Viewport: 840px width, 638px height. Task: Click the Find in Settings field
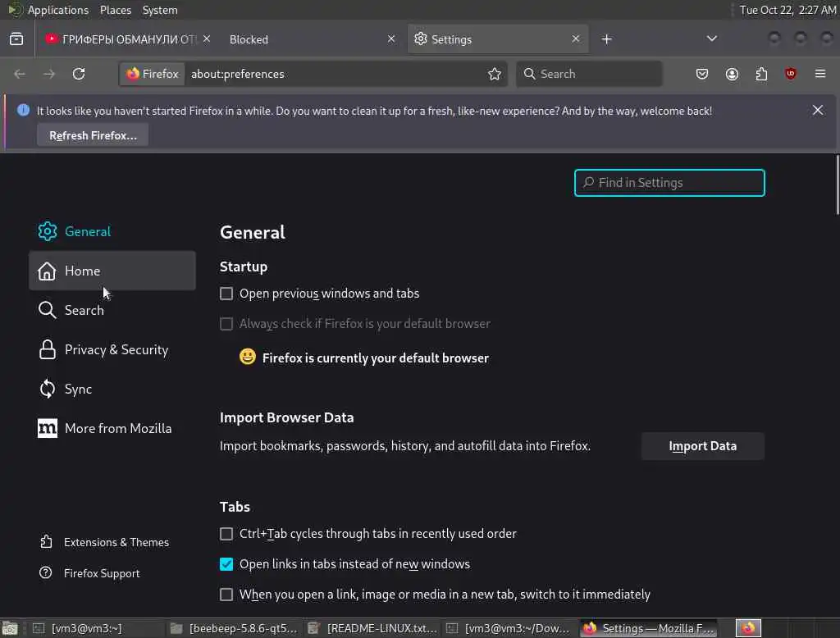click(x=669, y=183)
